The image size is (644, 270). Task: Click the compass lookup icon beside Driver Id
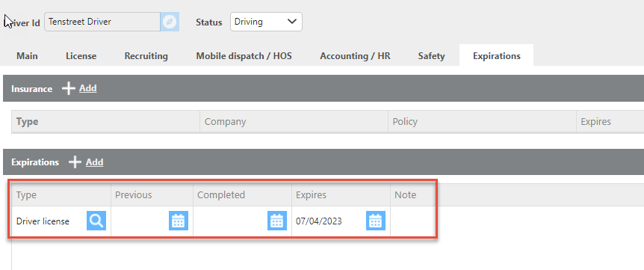[x=170, y=22]
